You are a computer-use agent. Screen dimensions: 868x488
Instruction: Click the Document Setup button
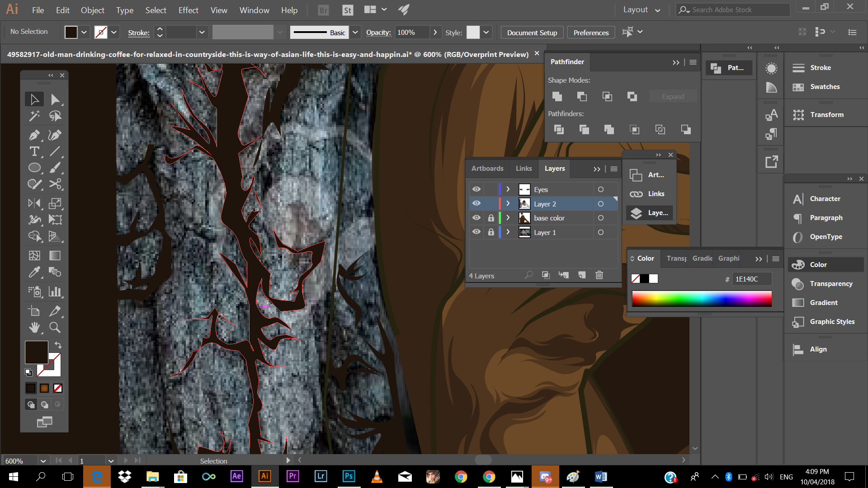[x=532, y=33]
